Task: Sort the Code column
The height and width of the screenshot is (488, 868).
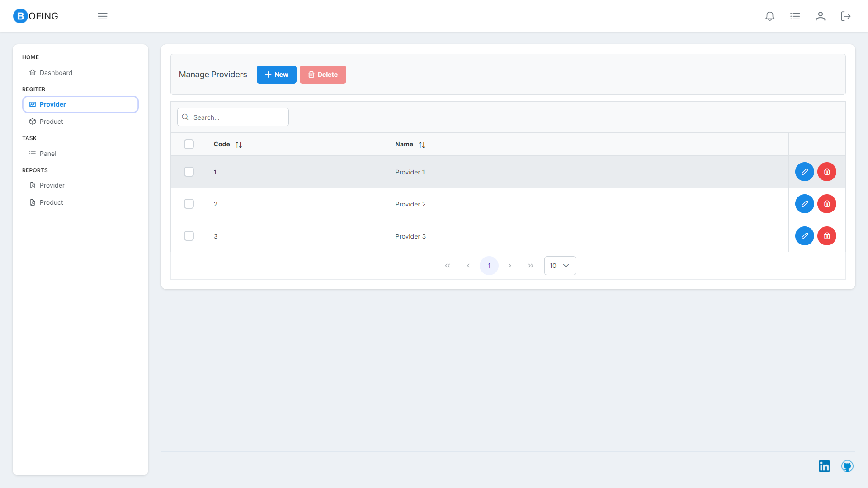Action: (239, 144)
